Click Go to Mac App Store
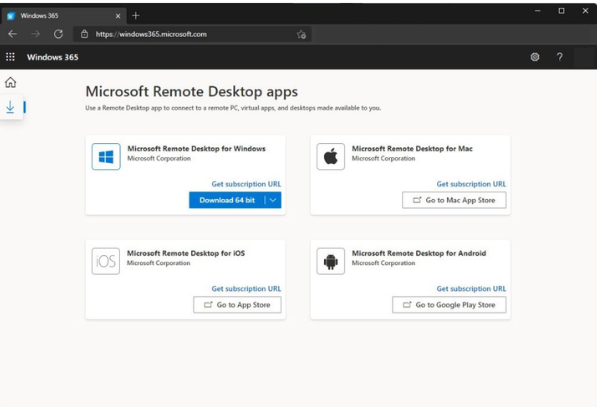Image resolution: width=597 pixels, height=407 pixels. pos(454,200)
